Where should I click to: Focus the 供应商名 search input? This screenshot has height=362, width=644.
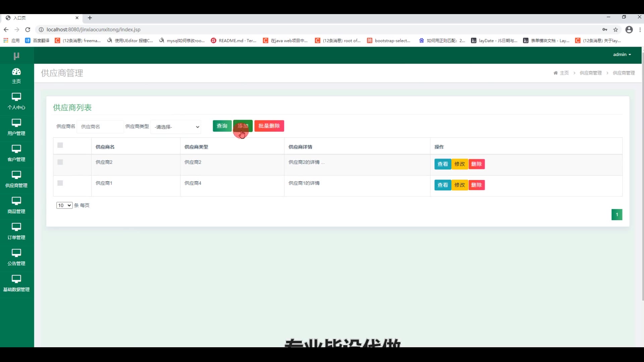(x=100, y=127)
